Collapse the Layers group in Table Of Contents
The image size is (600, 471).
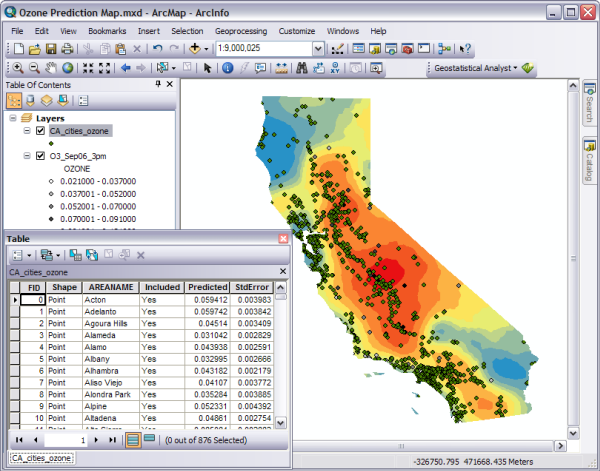(x=13, y=118)
